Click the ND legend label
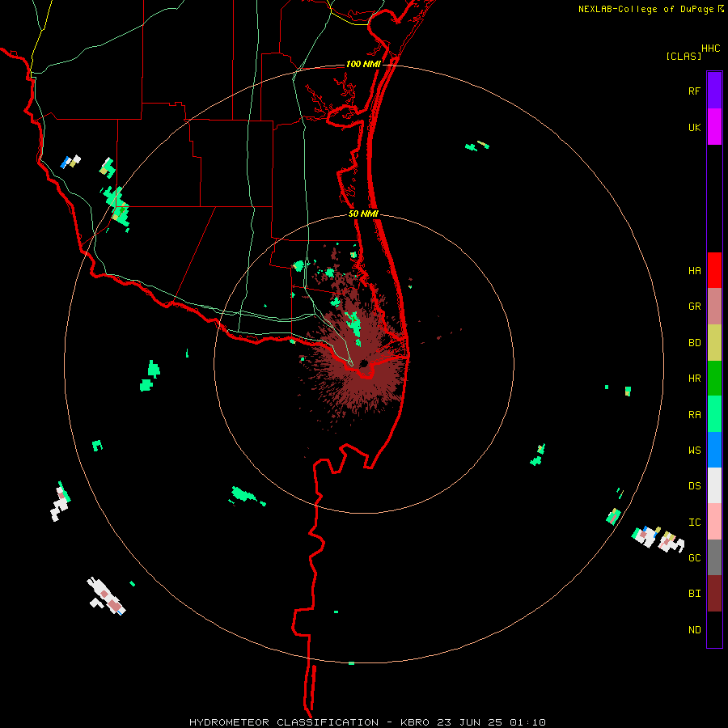Image resolution: width=728 pixels, height=728 pixels. pyautogui.click(x=694, y=630)
